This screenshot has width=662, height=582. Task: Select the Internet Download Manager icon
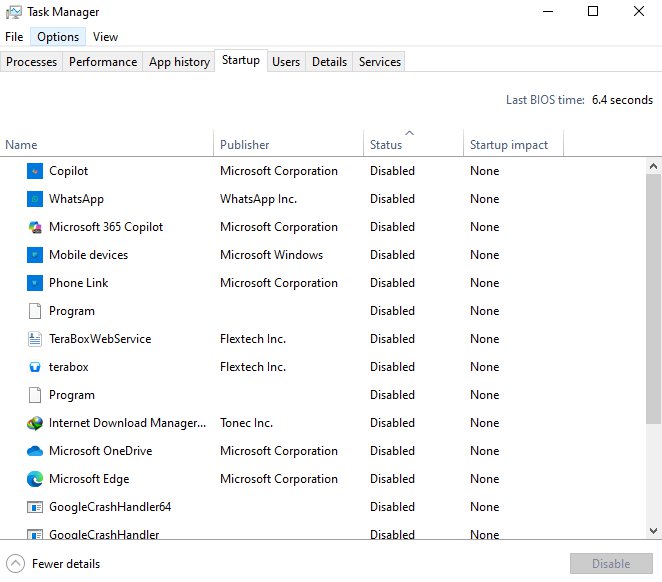[x=35, y=423]
